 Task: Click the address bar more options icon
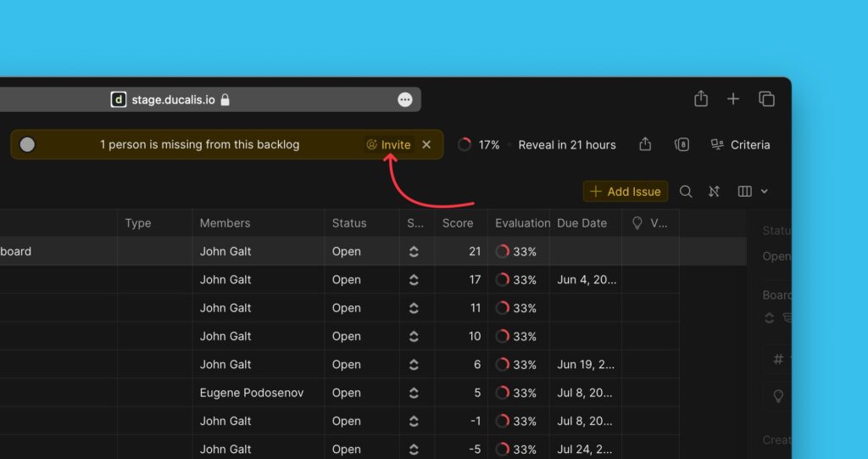[x=405, y=99]
